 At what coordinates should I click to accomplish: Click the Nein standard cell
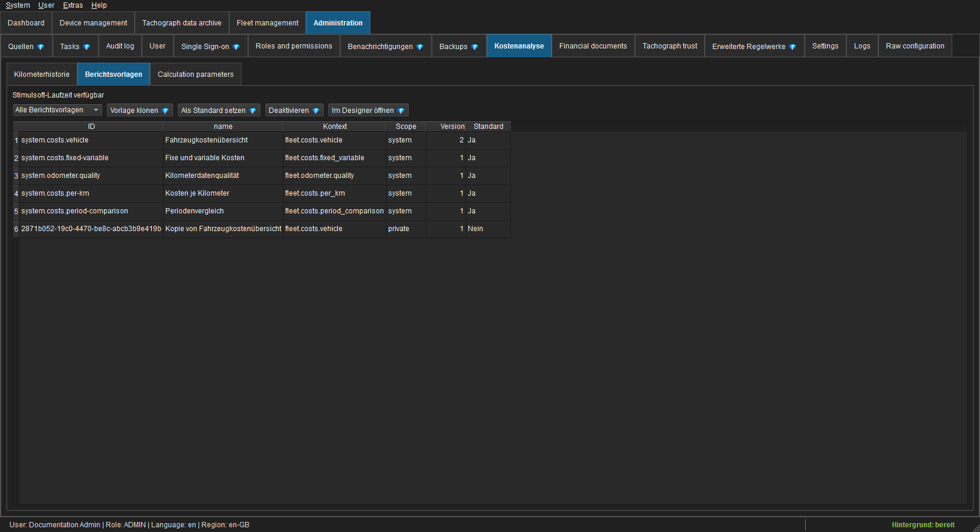coord(488,229)
